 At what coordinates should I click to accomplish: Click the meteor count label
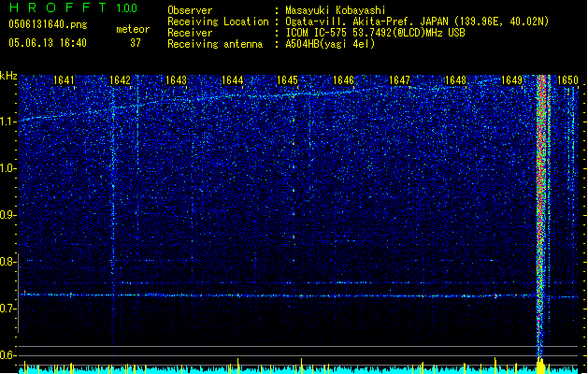pyautogui.click(x=133, y=29)
